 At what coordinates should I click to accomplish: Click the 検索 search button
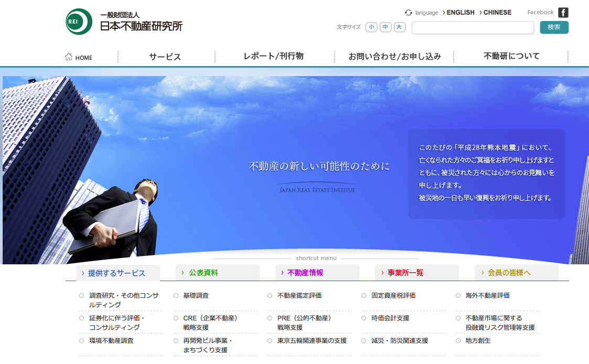554,27
